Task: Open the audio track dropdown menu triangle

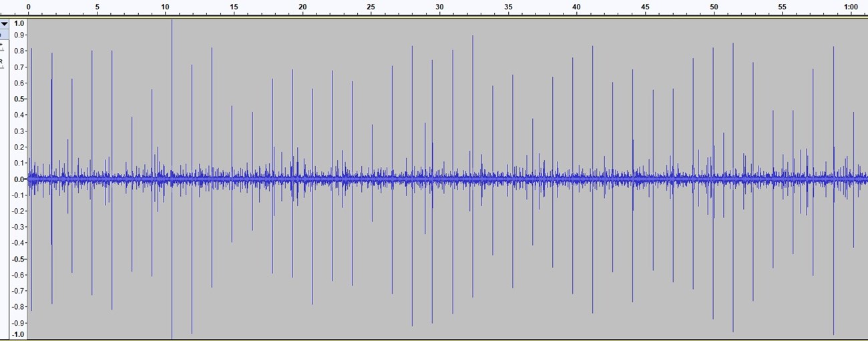Action: pyautogui.click(x=4, y=23)
